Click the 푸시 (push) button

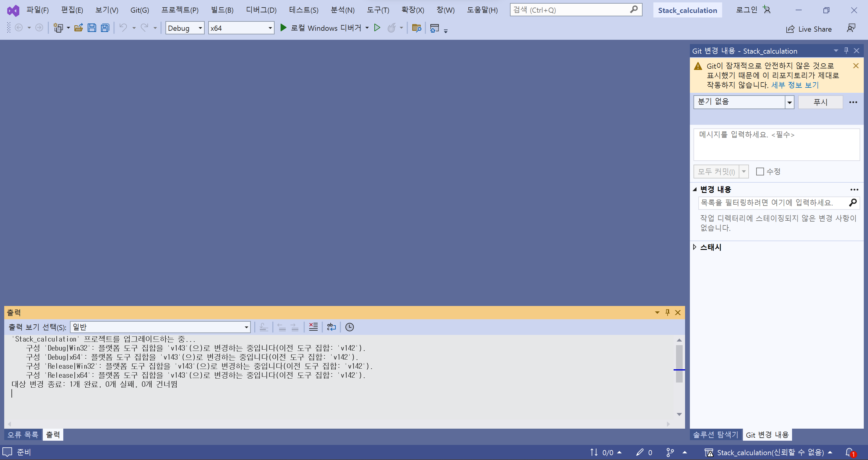820,102
